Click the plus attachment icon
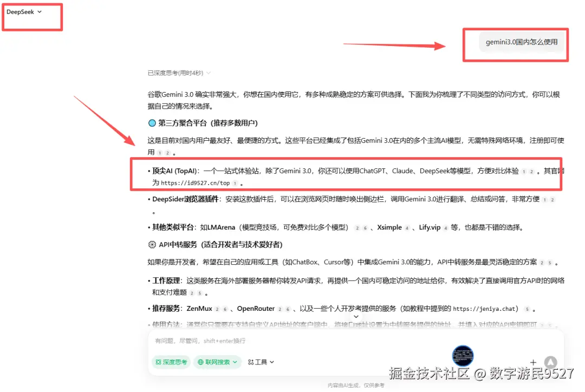 click(533, 363)
